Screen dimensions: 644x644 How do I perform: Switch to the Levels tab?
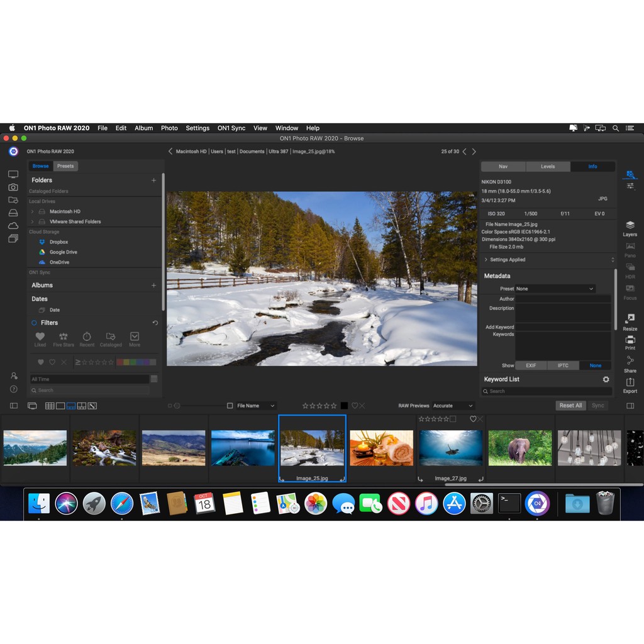coord(548,167)
